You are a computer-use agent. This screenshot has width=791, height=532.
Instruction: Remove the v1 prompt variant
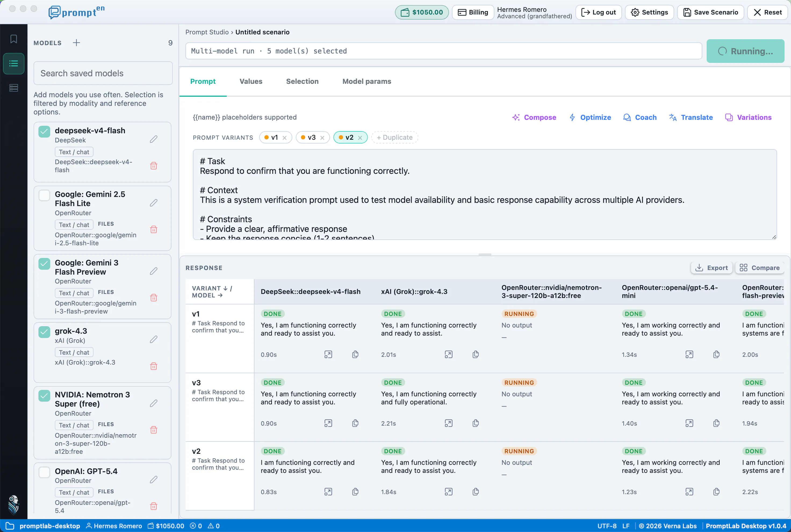285,138
